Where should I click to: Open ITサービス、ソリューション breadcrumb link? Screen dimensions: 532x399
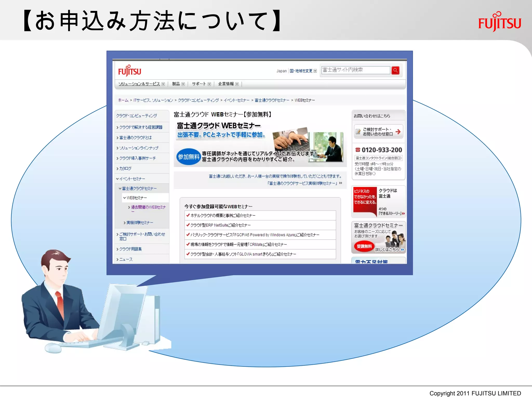(153, 100)
